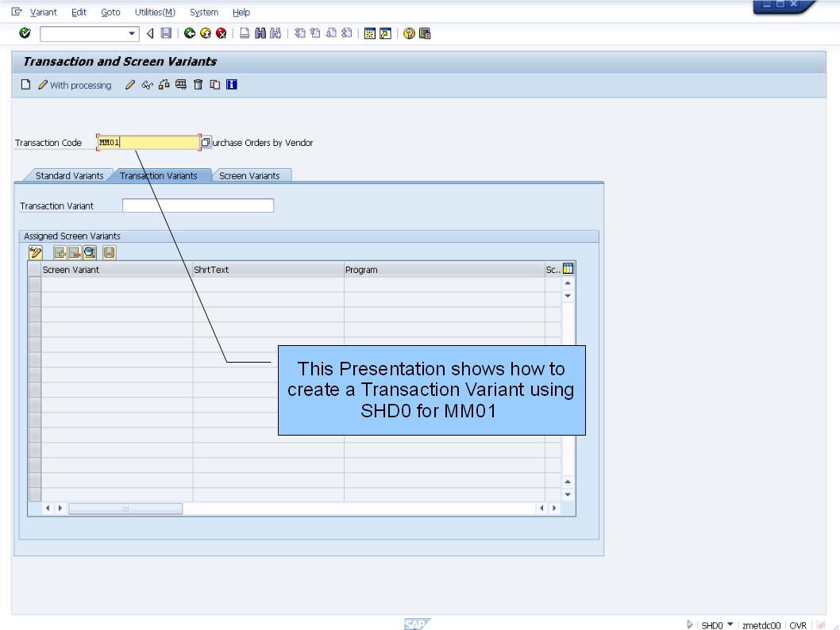Viewport: 840px width, 630px height.
Task: Click the padlock assignment icon beside glasses
Action: [x=164, y=85]
